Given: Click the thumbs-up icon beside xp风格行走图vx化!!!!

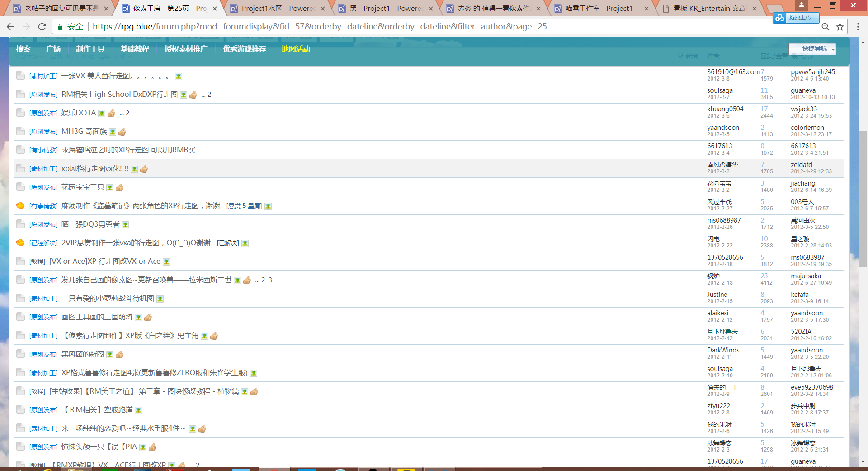Looking at the screenshot, I should pos(144,169).
